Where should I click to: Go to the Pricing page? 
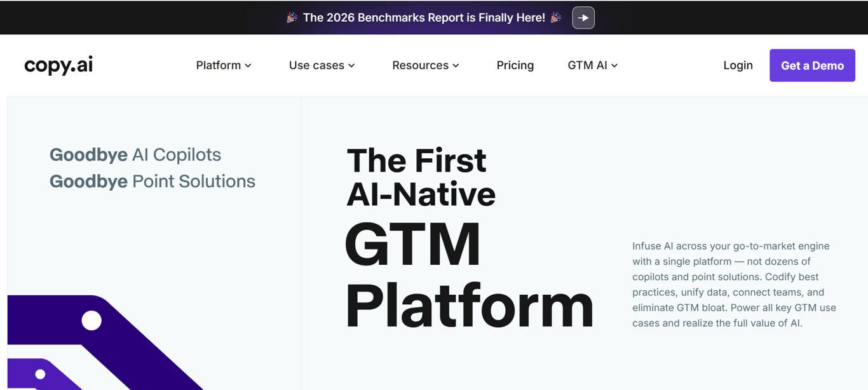click(x=515, y=65)
